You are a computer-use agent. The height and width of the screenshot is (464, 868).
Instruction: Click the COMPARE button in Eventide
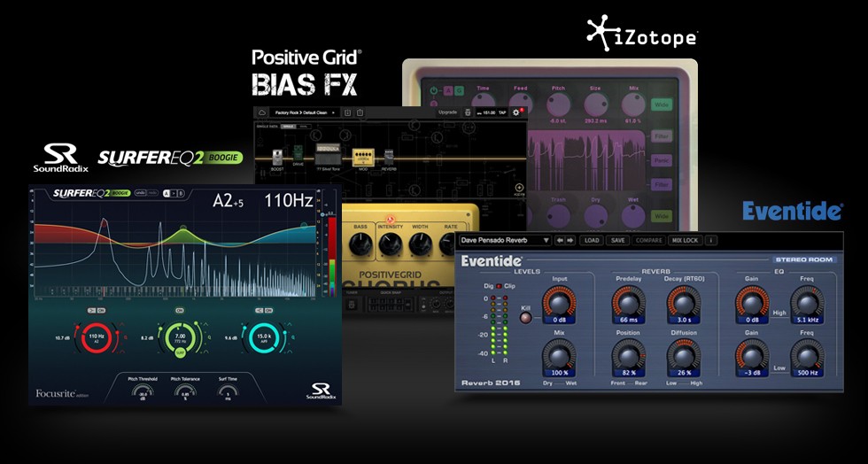648,240
